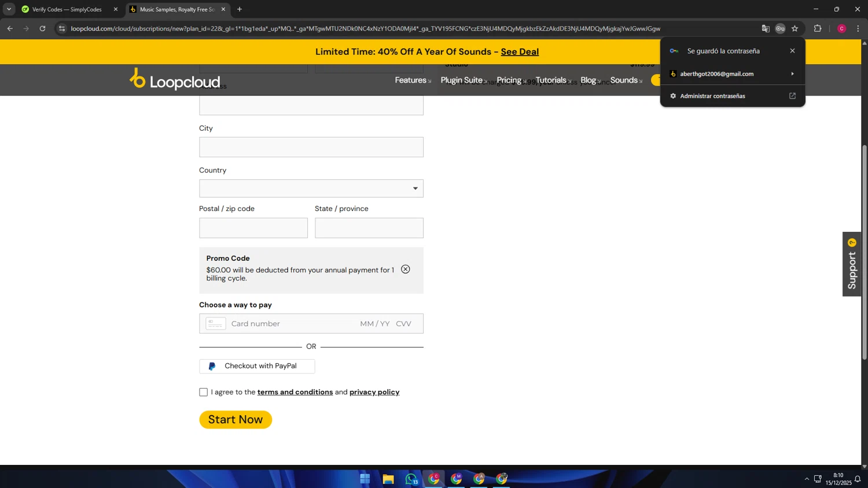868x488 pixels.
Task: Open the Chrome three-dot menu
Action: [x=858, y=28]
